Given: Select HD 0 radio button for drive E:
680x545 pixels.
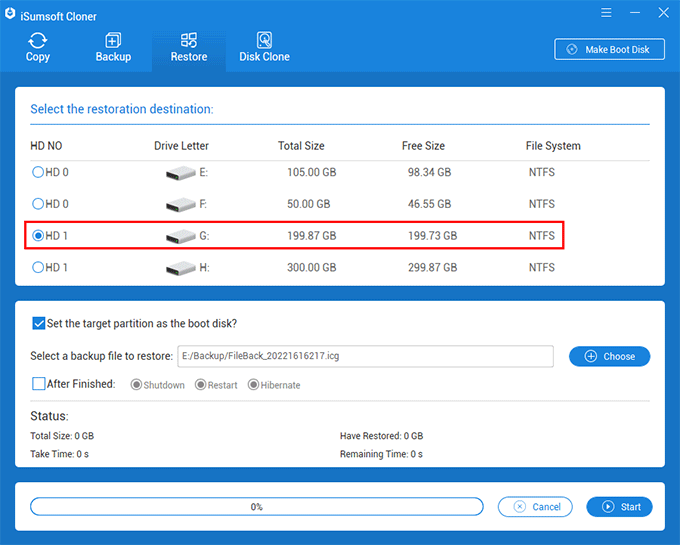Looking at the screenshot, I should 38,172.
